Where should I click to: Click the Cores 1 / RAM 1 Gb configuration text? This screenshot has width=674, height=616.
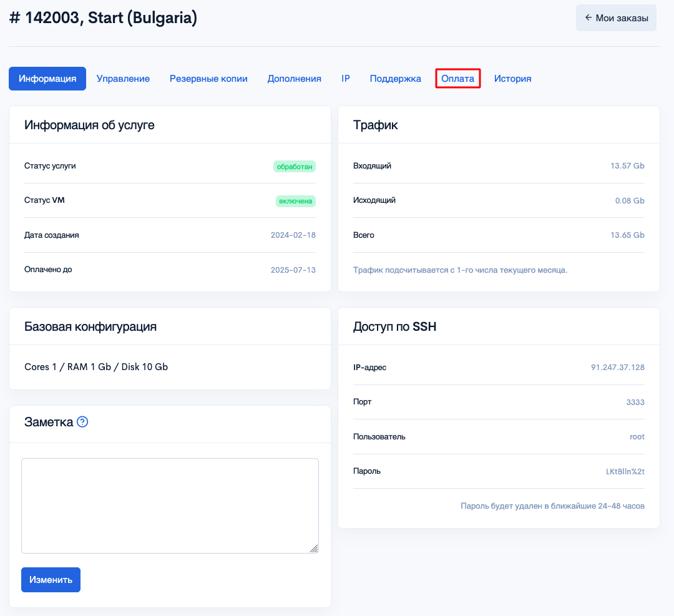pos(96,367)
